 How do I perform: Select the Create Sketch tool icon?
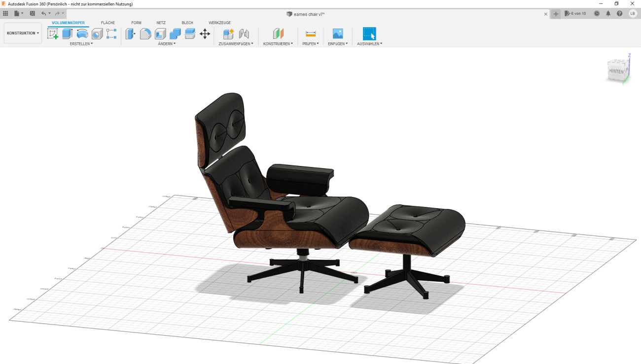pyautogui.click(x=53, y=33)
